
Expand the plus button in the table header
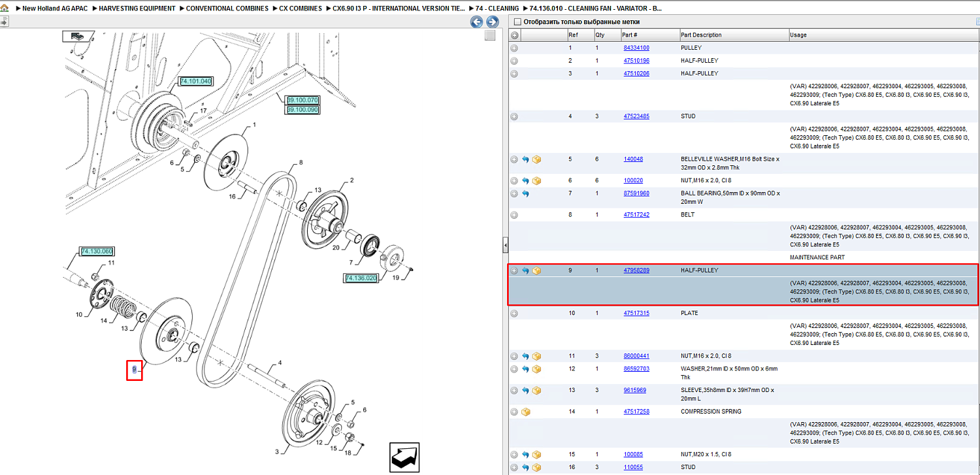coord(514,35)
